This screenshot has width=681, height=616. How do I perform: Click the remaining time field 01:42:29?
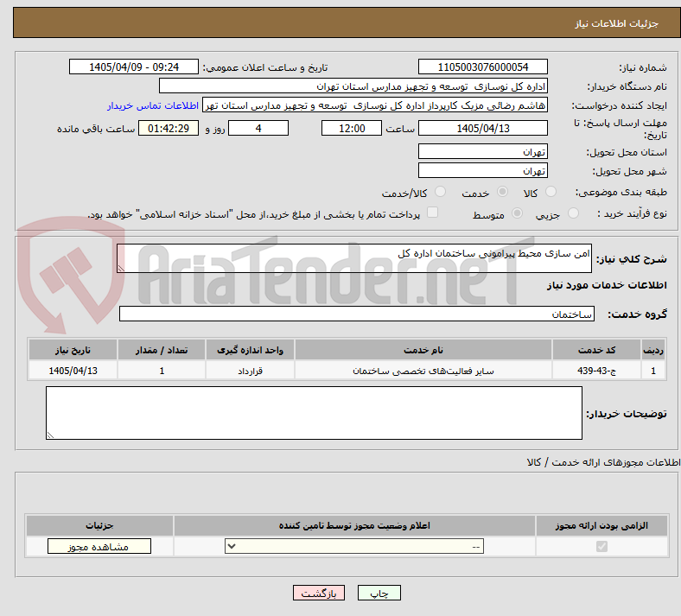[169, 128]
